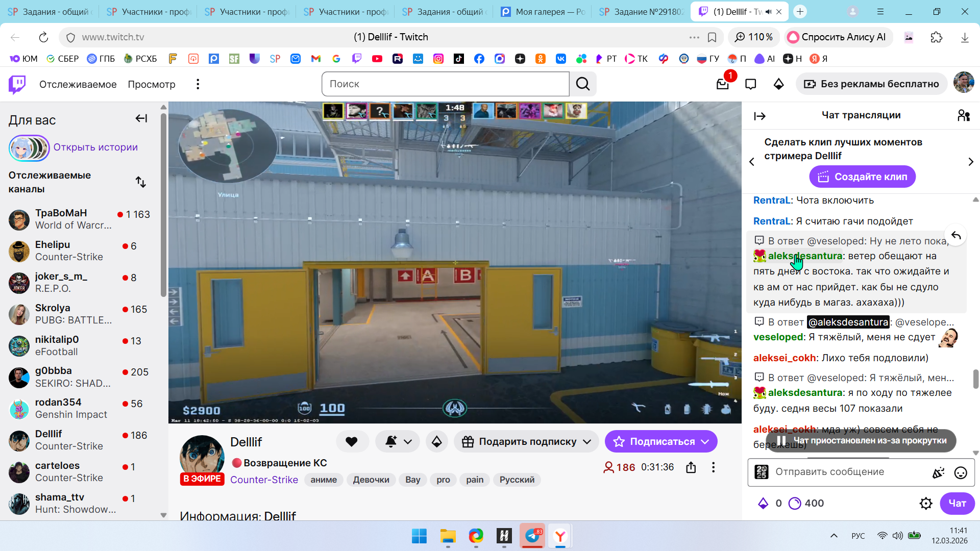
Task: Click the 'Создайте клип' button
Action: [x=862, y=177]
